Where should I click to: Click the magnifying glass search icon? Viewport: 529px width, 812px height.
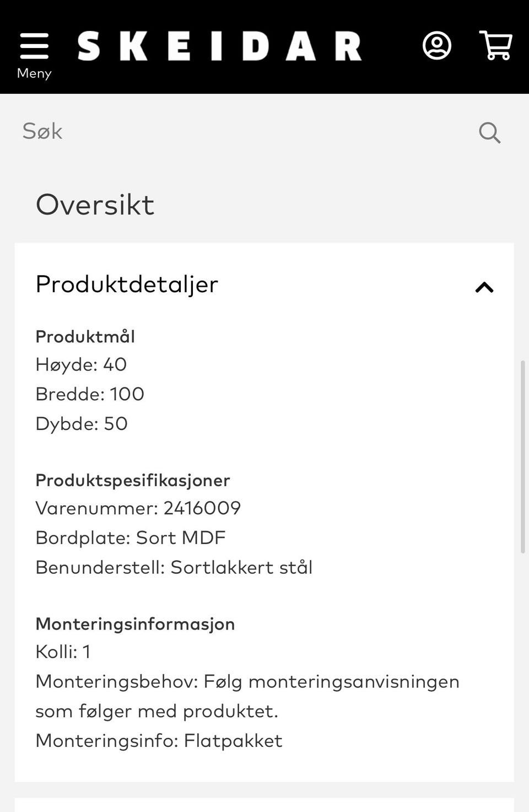[489, 132]
